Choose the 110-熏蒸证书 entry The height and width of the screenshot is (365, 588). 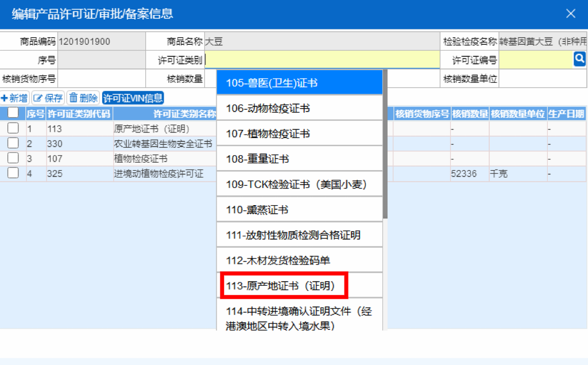pyautogui.click(x=299, y=209)
